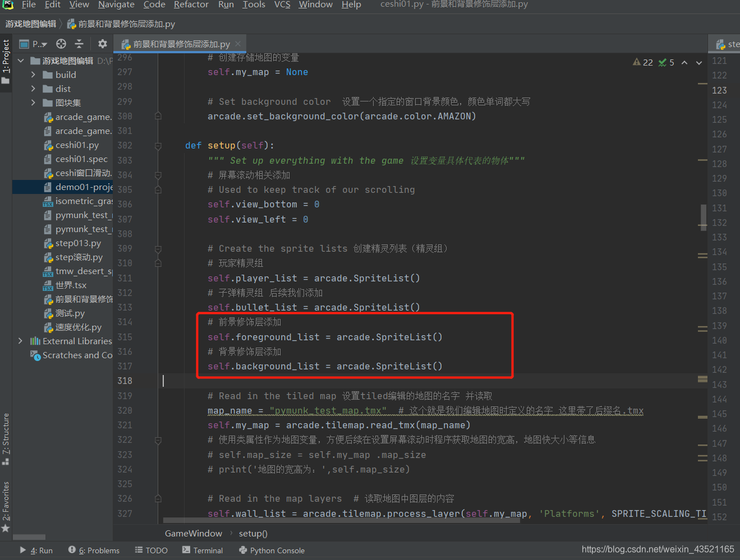Expand the 图块集 folder

click(x=33, y=103)
